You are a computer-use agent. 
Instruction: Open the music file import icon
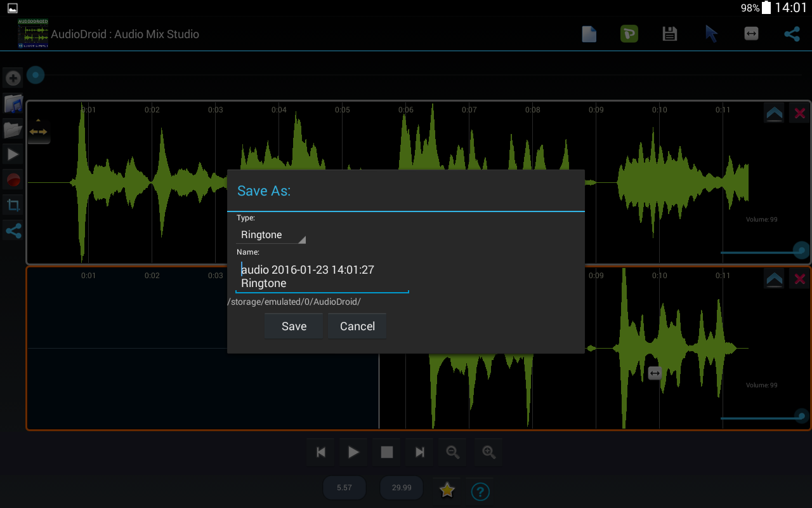point(13,104)
